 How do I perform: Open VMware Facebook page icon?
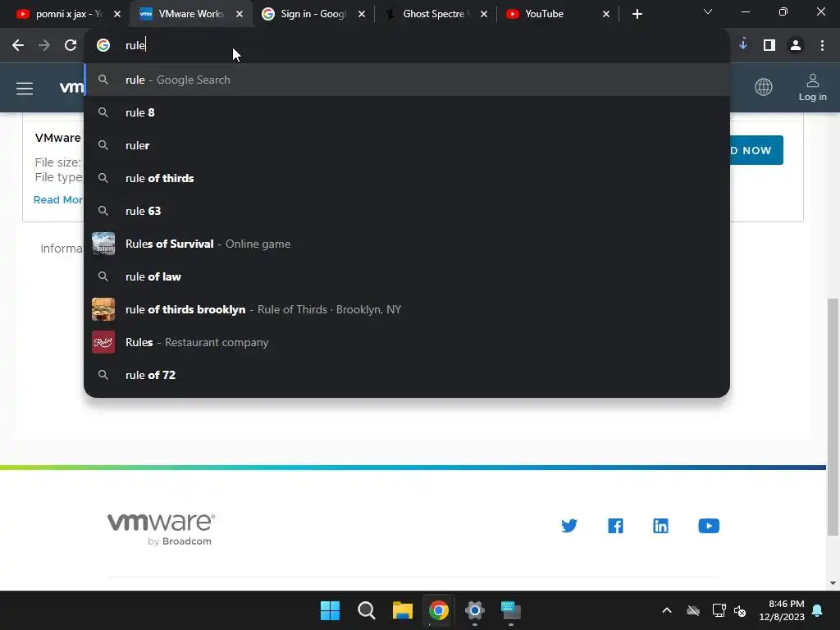click(x=615, y=526)
